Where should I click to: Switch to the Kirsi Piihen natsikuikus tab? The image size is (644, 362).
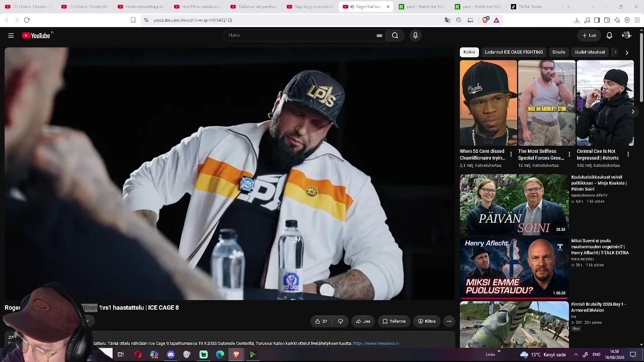tap(198, 7)
